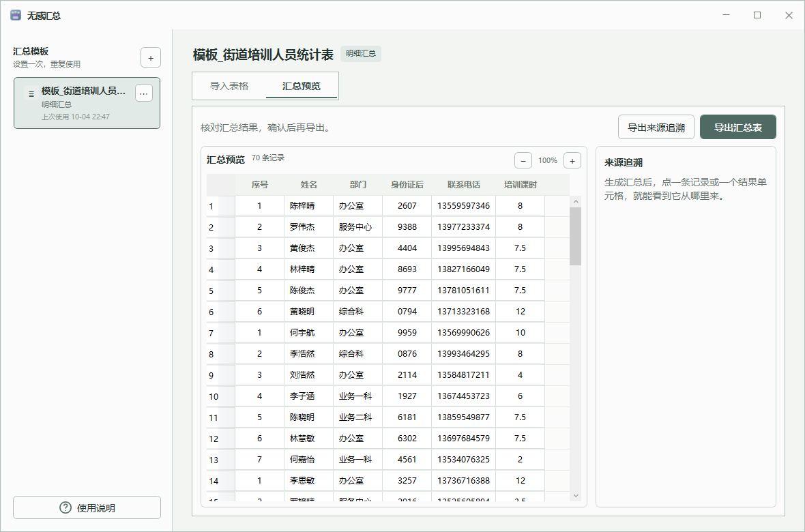Click the 序号 column header

[x=259, y=185]
